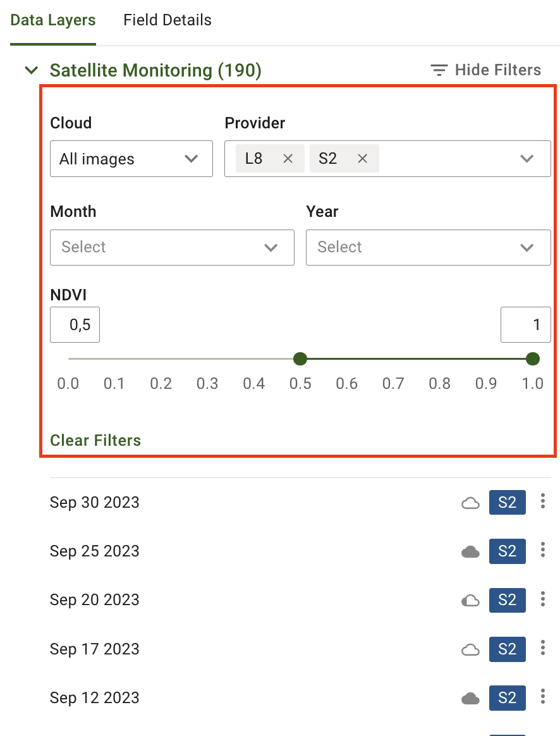
Task: Click the partly cloudy icon for Sep 20 2023
Action: coord(470,601)
